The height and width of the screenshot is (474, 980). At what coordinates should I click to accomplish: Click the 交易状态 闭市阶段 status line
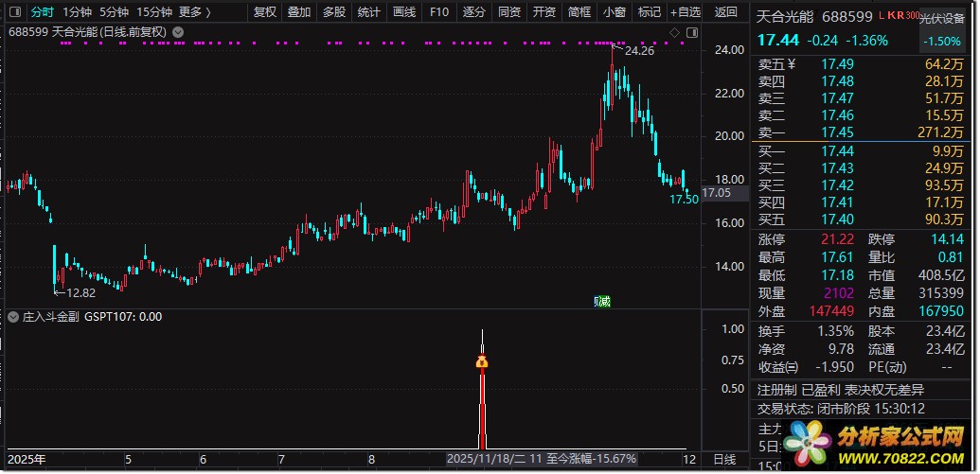coord(841,410)
